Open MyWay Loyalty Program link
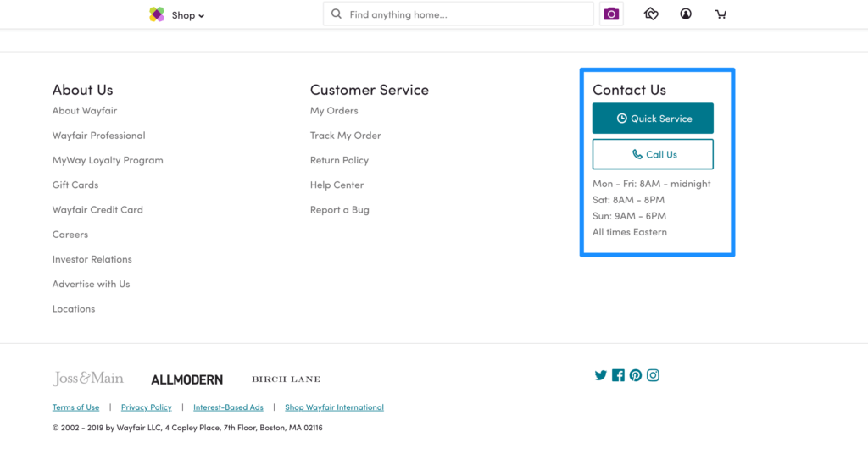 click(x=108, y=160)
